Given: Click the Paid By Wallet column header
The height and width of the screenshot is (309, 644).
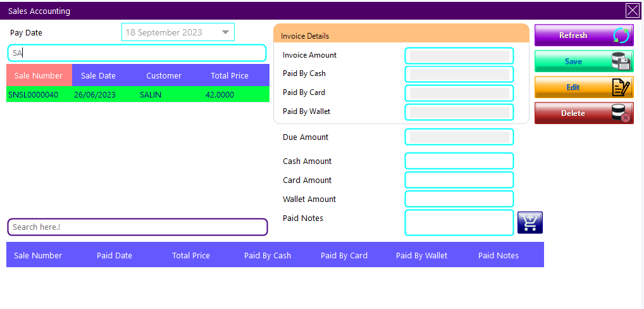Looking at the screenshot, I should (421, 256).
